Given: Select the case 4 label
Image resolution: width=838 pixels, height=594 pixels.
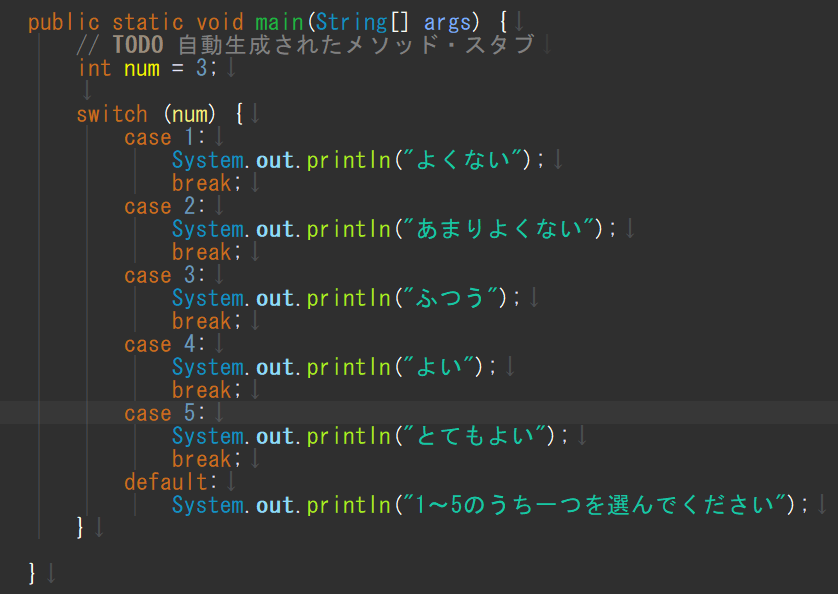Looking at the screenshot, I should pyautogui.click(x=164, y=344).
